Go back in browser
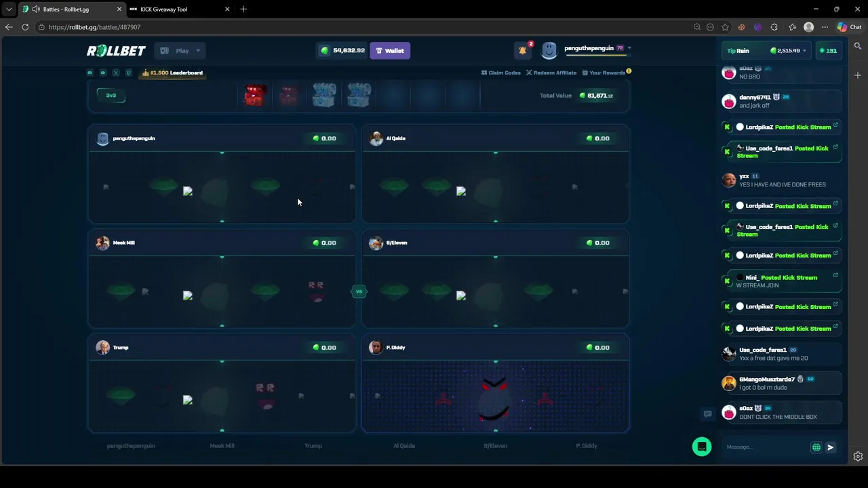Screen dimensions: 868x488 point(8,27)
